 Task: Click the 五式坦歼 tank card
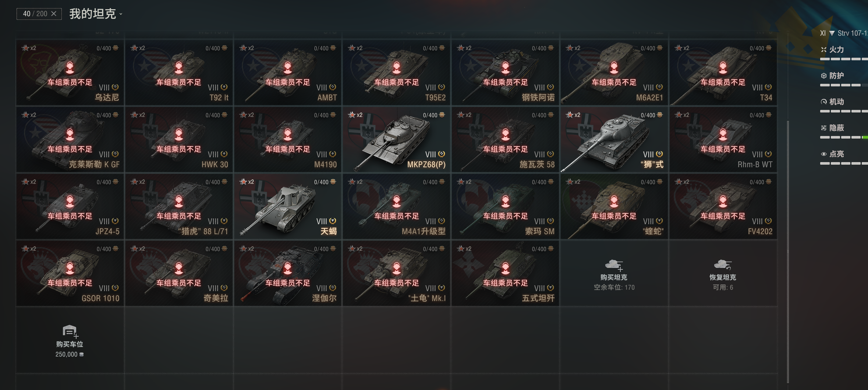[505, 273]
